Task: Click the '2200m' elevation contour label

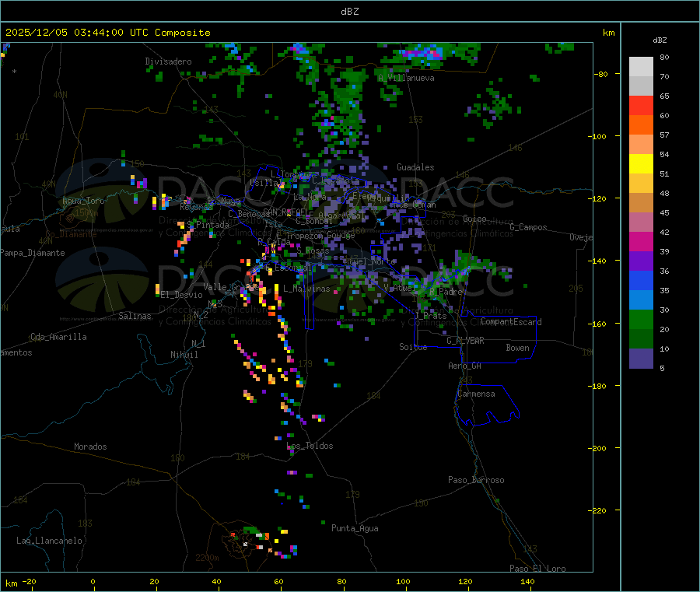Action: point(207,558)
